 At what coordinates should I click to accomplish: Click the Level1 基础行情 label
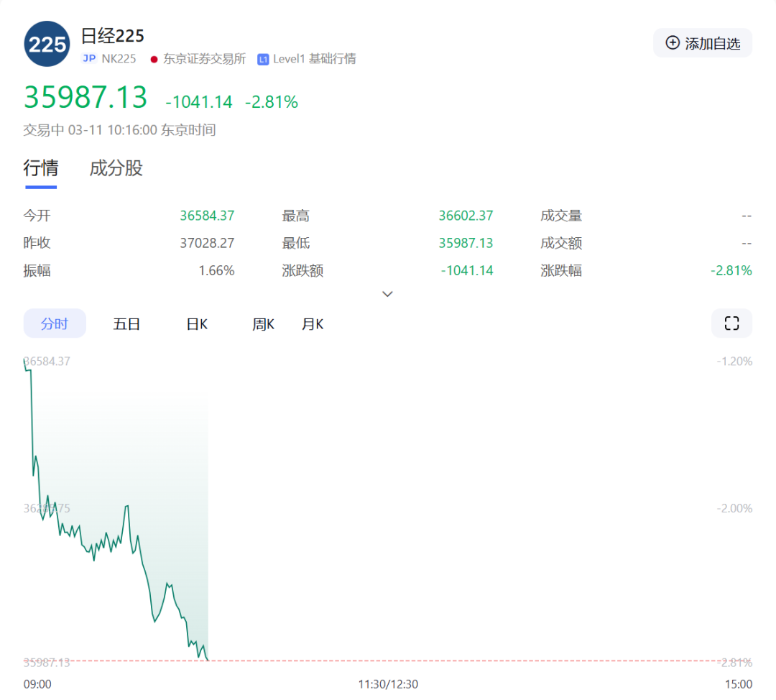click(314, 59)
